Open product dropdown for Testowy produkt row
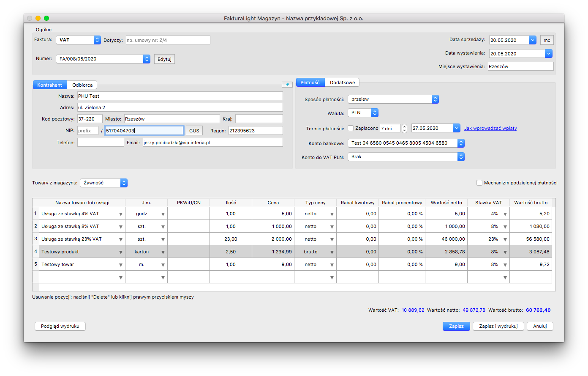The image size is (588, 376). coord(121,252)
